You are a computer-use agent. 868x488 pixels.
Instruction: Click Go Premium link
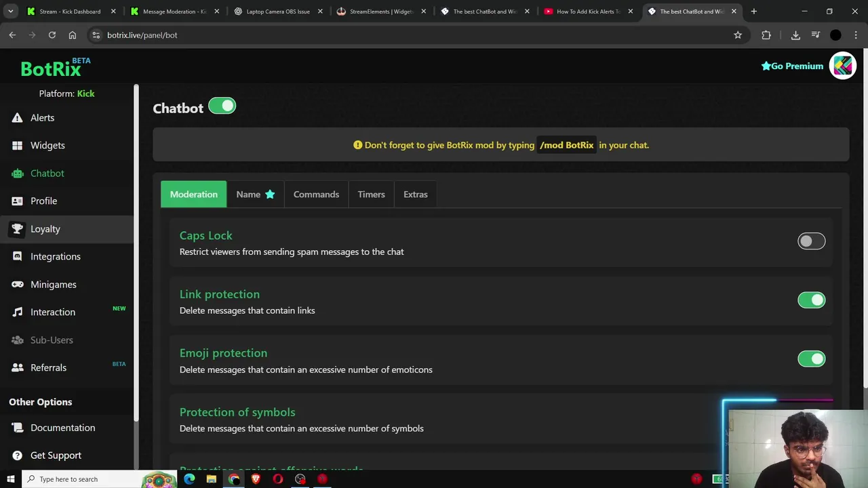792,66
